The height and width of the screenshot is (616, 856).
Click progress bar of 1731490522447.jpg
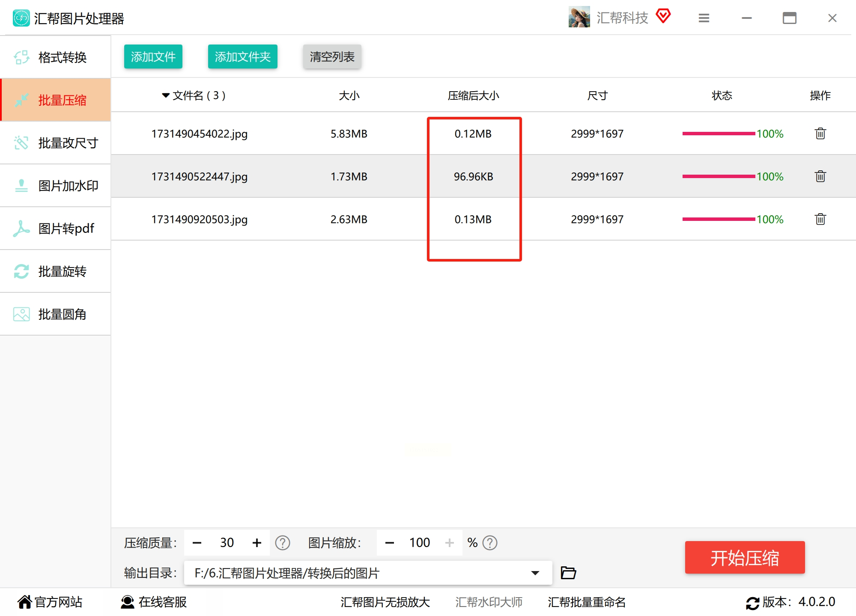click(719, 176)
